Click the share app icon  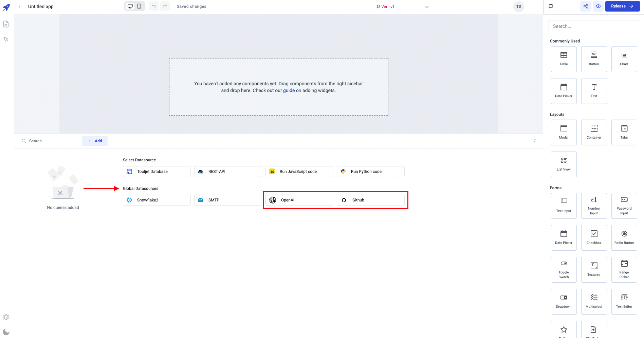click(x=586, y=6)
